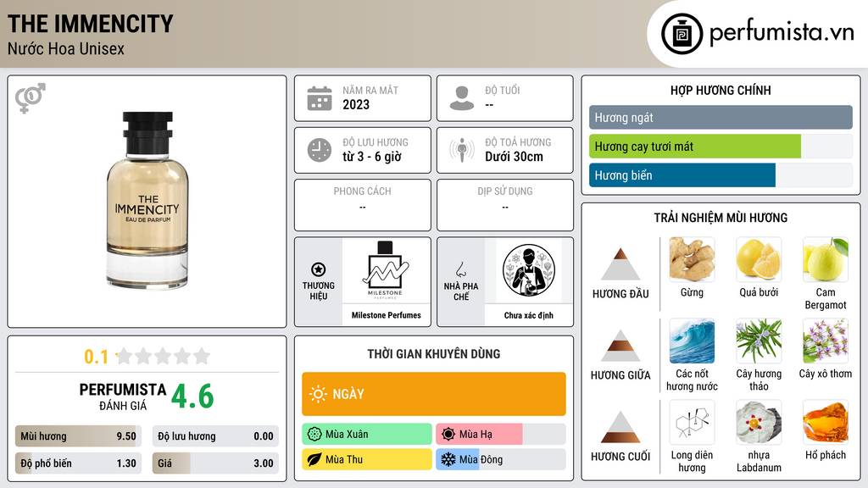Screen dimensions: 868x488
Task: Click the Trải nghiệm mùi hương heading
Action: [x=721, y=218]
